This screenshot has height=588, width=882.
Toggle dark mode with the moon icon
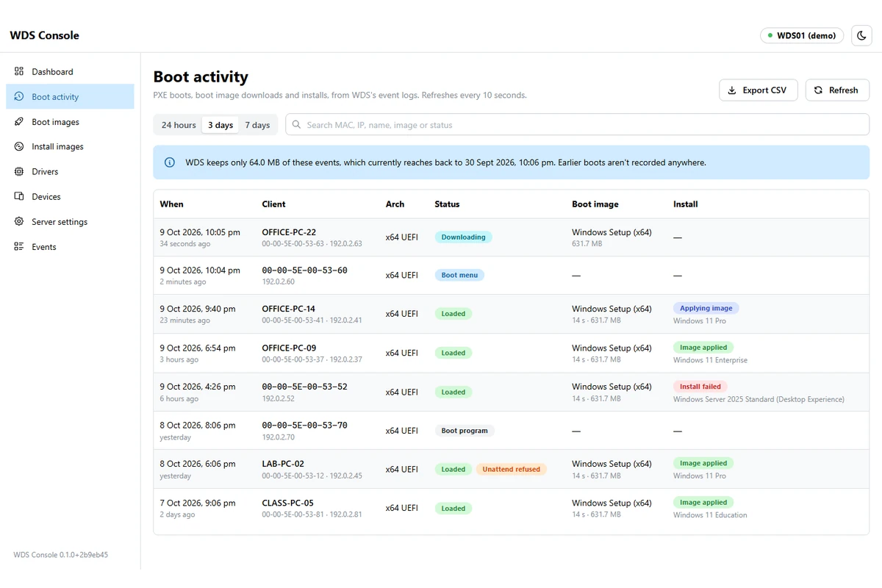[861, 35]
